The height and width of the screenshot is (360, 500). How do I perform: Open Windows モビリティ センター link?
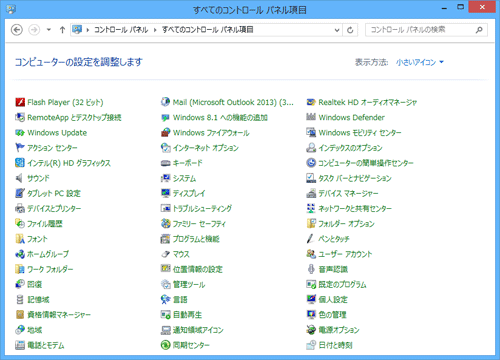360,133
